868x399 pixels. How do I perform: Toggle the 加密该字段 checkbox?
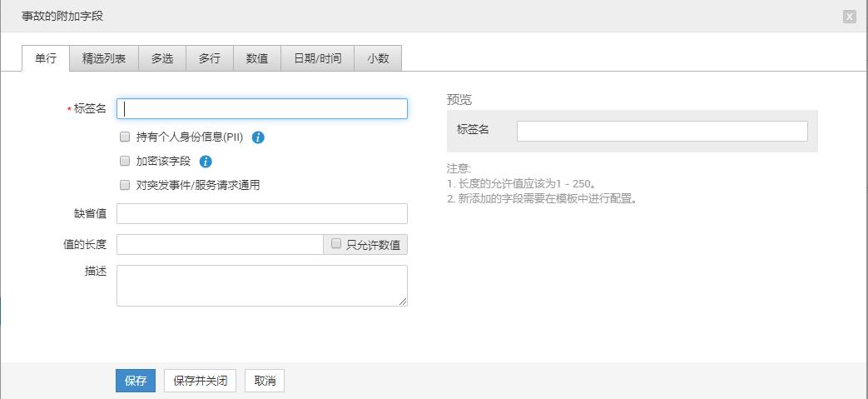[x=125, y=161]
